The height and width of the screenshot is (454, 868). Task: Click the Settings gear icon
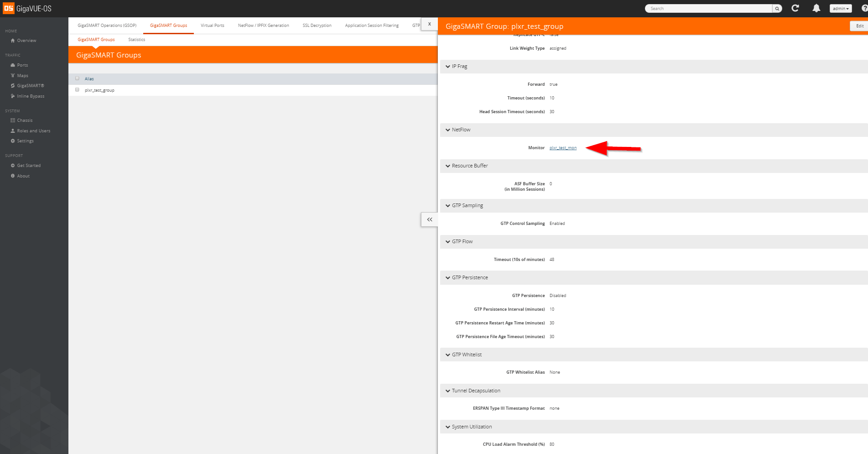click(13, 141)
